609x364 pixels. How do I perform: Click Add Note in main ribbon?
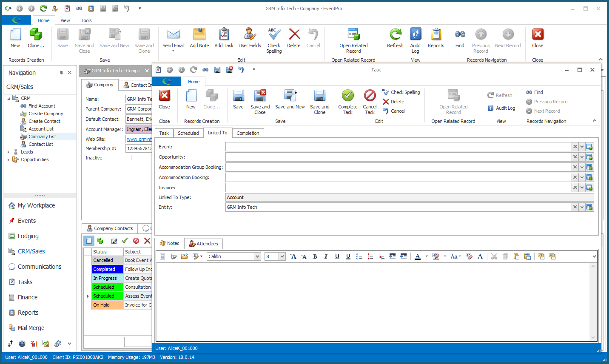199,38
